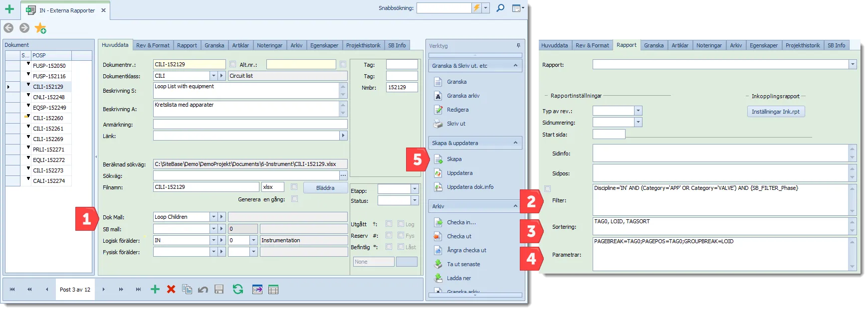Open the Status dropdown
The image size is (868, 311).
click(x=415, y=200)
